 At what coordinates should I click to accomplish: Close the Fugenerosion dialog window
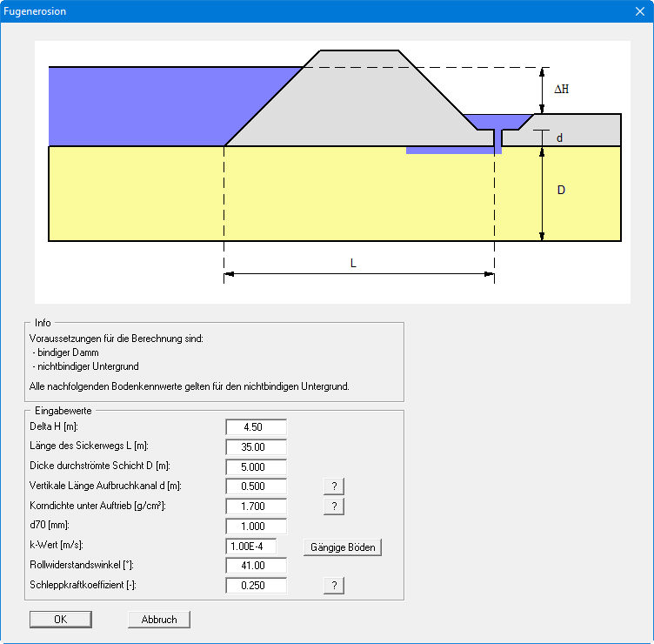pos(639,11)
